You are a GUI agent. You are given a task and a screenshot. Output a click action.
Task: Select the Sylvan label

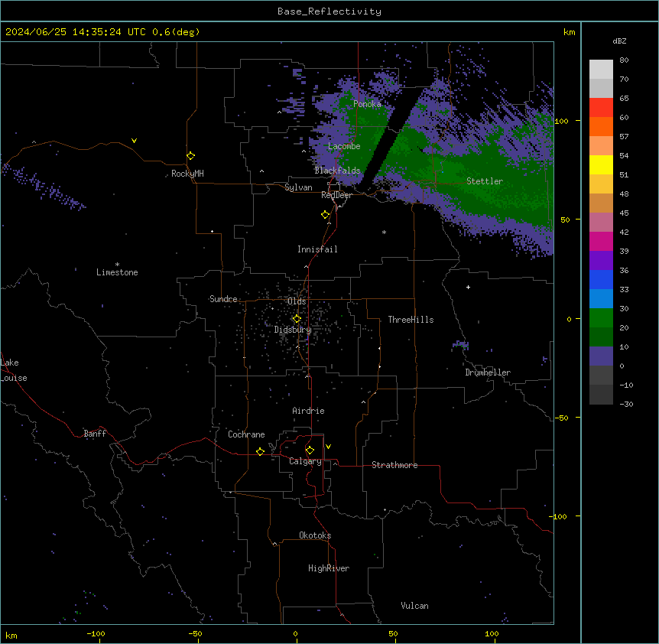pos(298,187)
